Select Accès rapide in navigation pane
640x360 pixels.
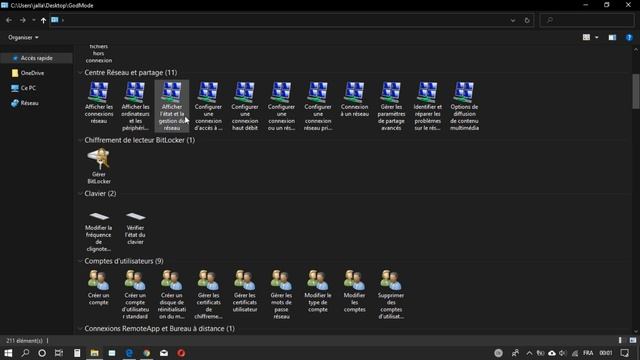(x=36, y=58)
